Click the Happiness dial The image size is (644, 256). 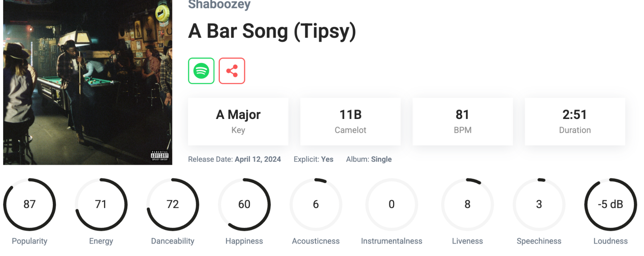click(x=244, y=204)
